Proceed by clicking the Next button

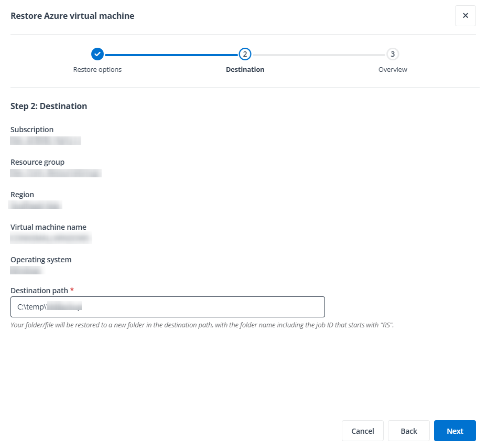click(454, 431)
